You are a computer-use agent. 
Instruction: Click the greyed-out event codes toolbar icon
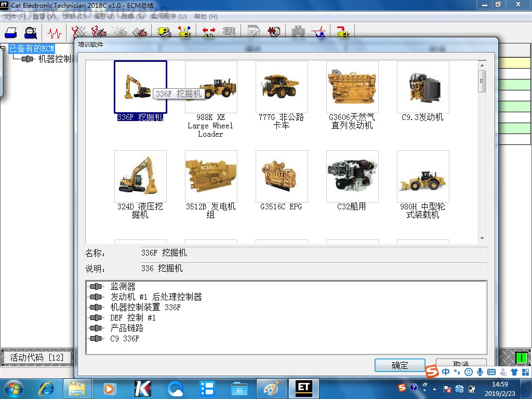[119, 32]
